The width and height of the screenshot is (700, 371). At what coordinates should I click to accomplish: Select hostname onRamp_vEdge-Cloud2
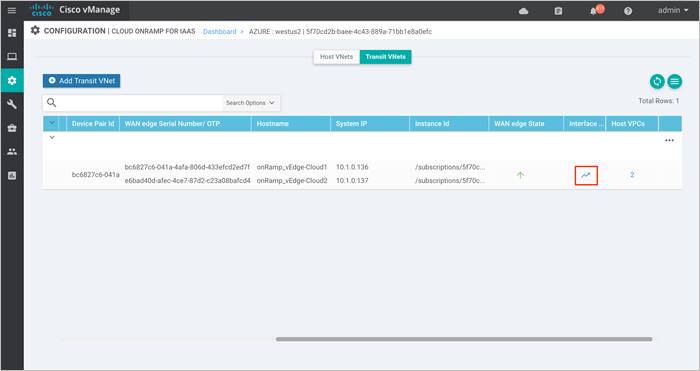[292, 181]
